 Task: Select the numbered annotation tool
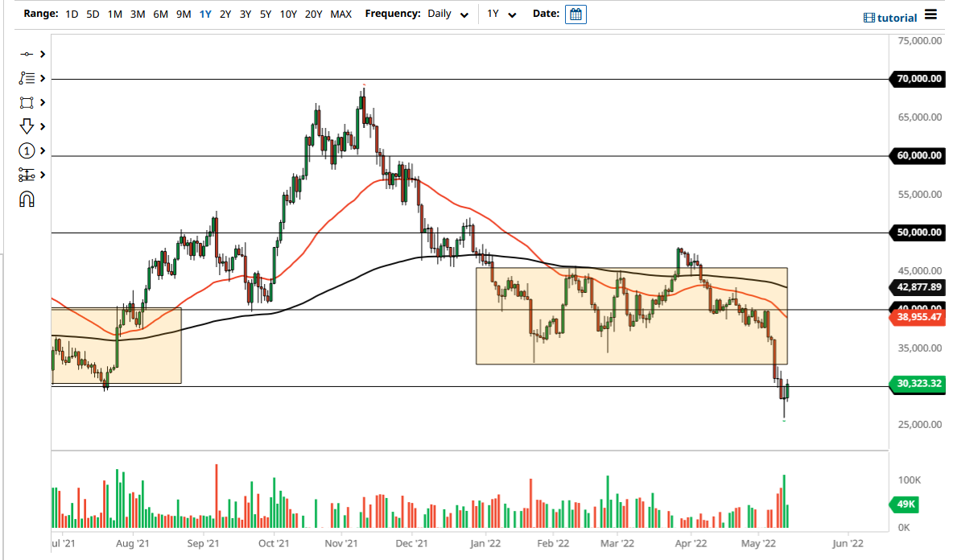tap(27, 150)
